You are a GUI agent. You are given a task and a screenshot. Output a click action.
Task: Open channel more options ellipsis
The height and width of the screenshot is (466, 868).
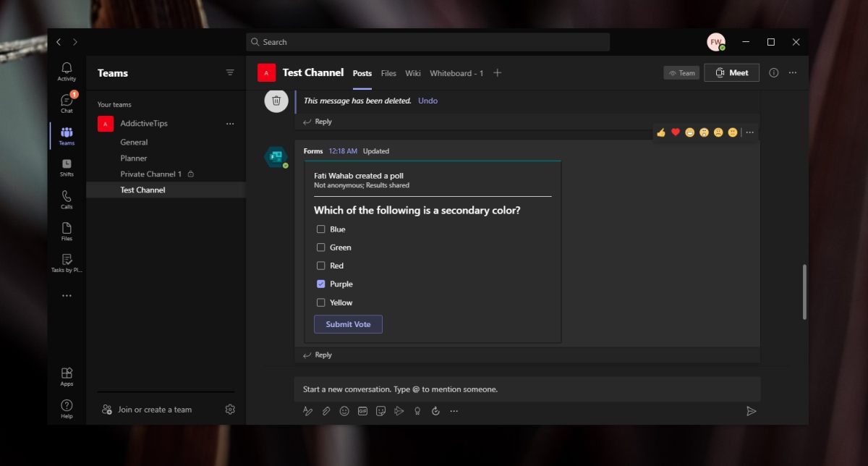[x=793, y=72]
